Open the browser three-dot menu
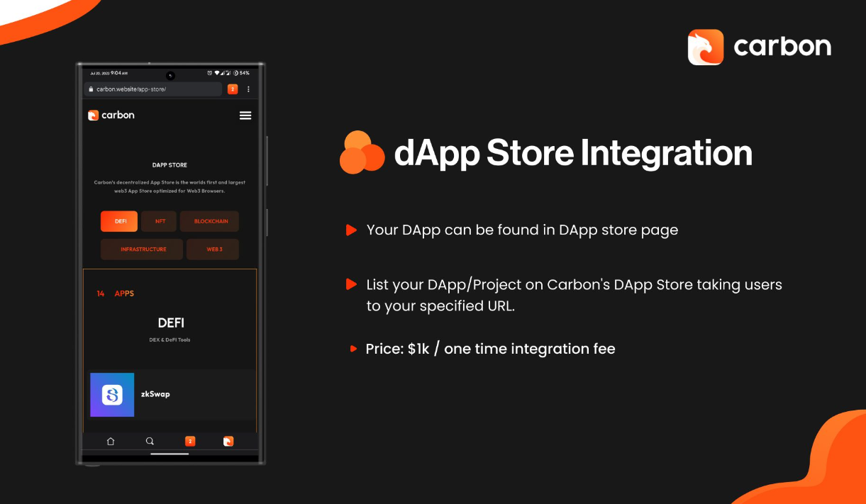This screenshot has width=866, height=504. tap(248, 89)
